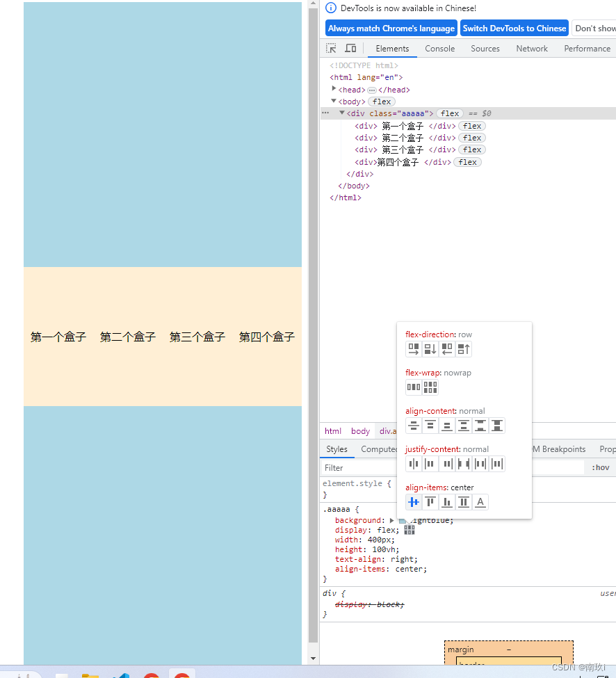This screenshot has width=616, height=678.
Task: Set flex-direction to row-reverse in the flex editor
Action: coord(446,349)
